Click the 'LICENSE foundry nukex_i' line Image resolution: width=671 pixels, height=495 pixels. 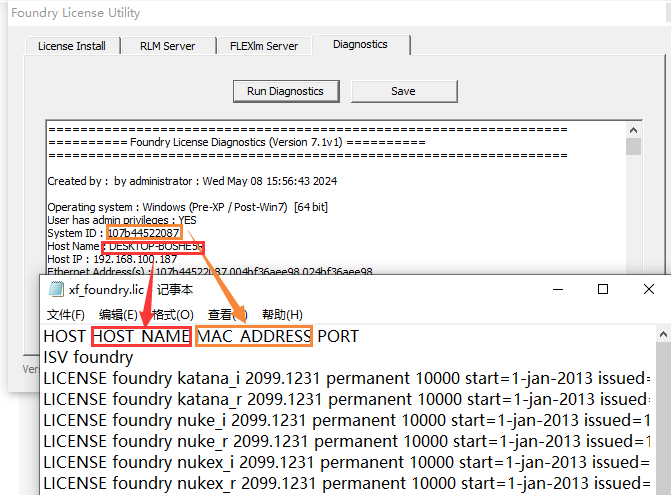click(x=347, y=462)
